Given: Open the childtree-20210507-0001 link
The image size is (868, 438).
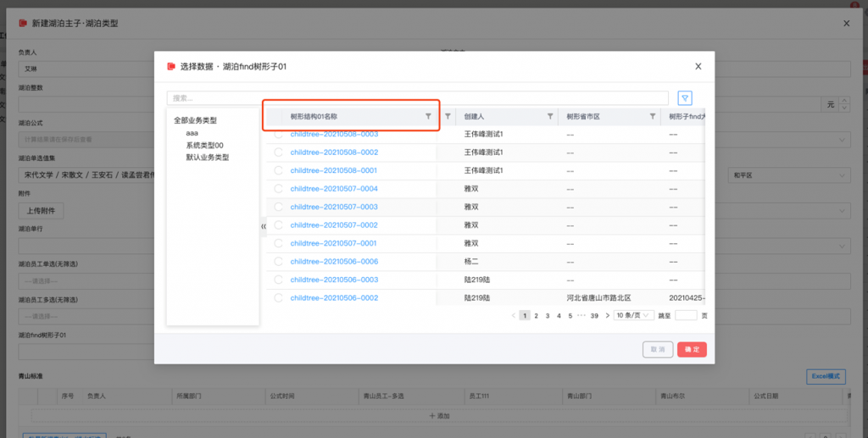Looking at the screenshot, I should [334, 243].
